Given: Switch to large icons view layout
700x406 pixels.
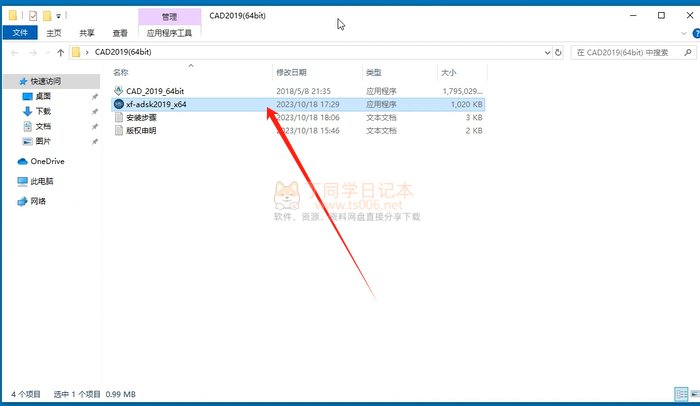Looking at the screenshot, I should click(695, 394).
